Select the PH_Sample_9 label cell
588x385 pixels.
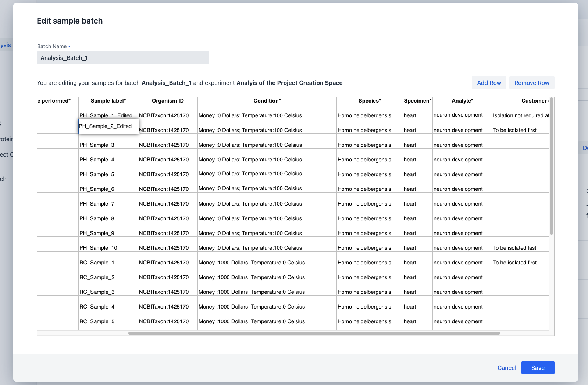pyautogui.click(x=108, y=229)
